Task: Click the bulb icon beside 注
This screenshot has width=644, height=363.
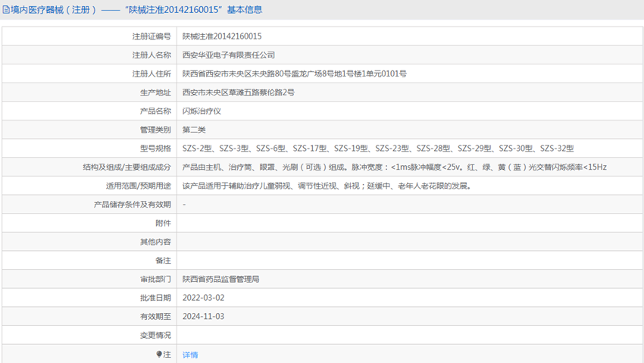Action: click(159, 354)
